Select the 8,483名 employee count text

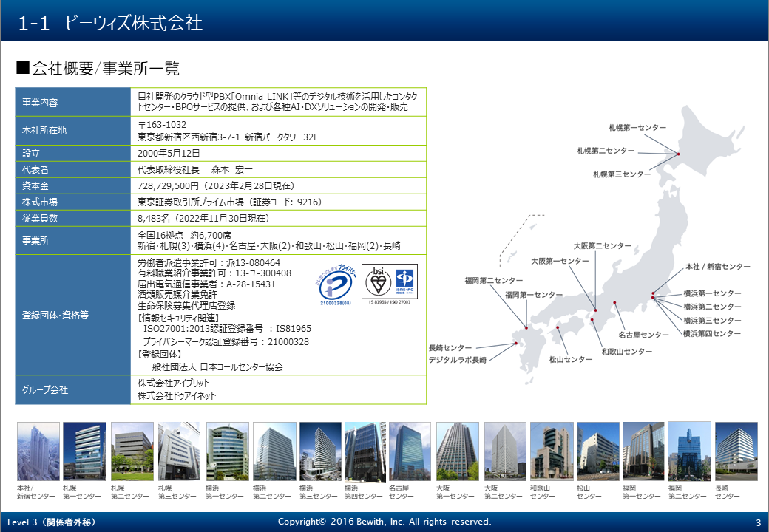(x=154, y=218)
